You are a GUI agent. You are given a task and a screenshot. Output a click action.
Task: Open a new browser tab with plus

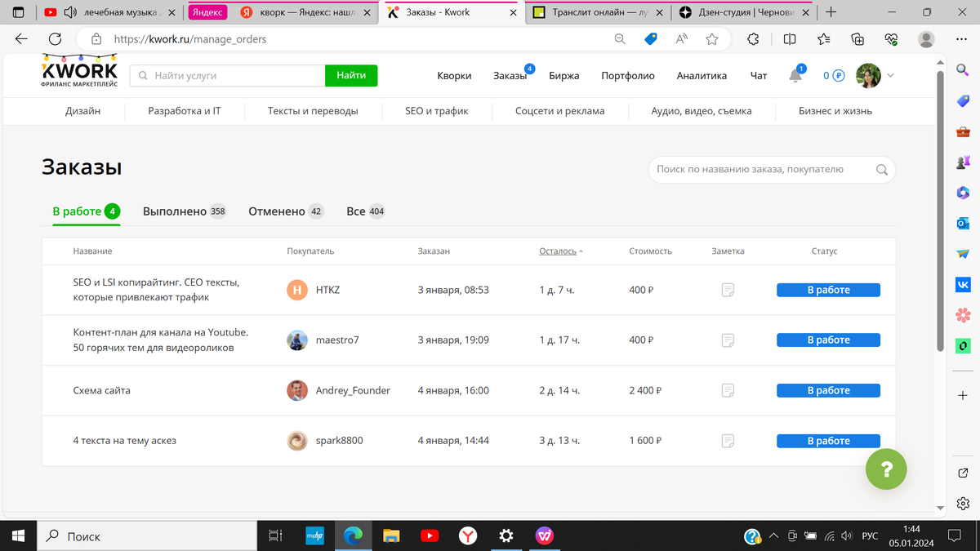[x=831, y=12]
